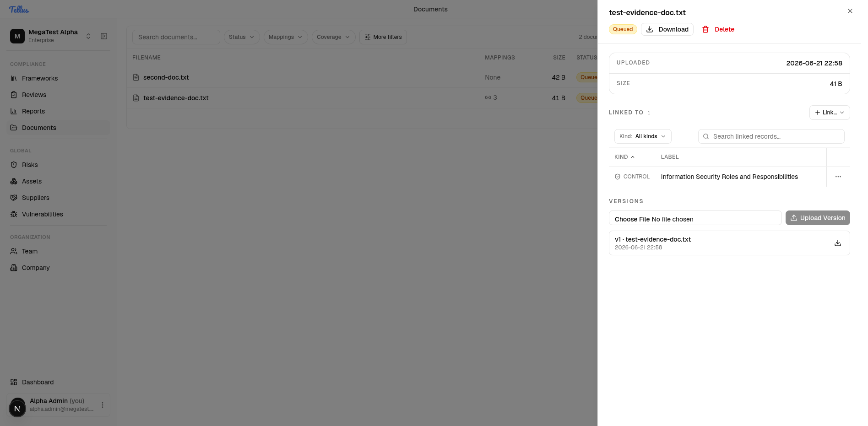Image resolution: width=868 pixels, height=426 pixels.
Task: Sort by FILENAME column header
Action: (146, 58)
